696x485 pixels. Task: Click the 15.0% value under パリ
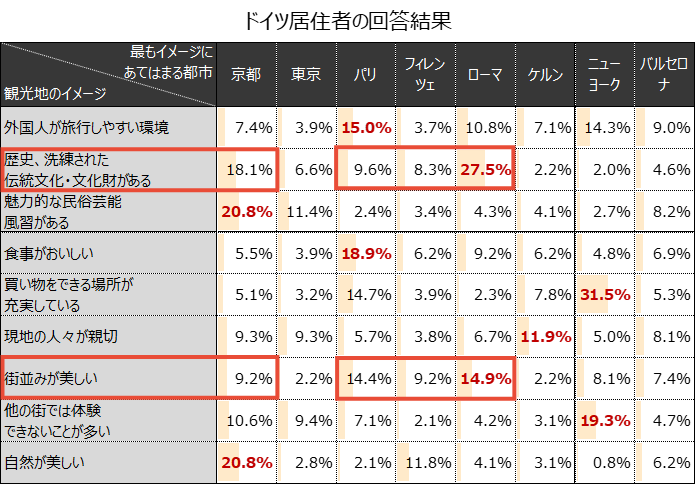(366, 128)
